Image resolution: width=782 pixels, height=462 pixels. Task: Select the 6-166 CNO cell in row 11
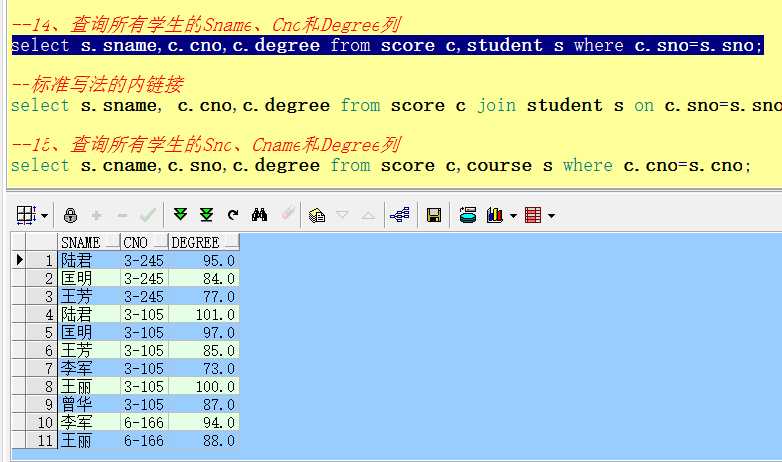click(144, 440)
